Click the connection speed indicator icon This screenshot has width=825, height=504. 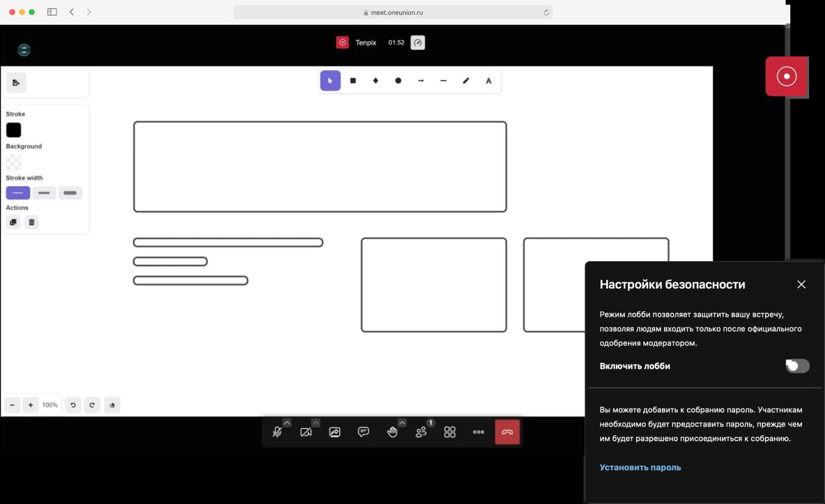pyautogui.click(x=417, y=42)
